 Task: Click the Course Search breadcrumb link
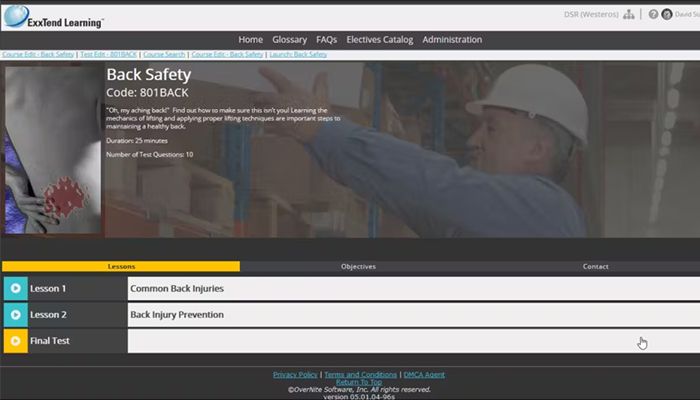[164, 54]
